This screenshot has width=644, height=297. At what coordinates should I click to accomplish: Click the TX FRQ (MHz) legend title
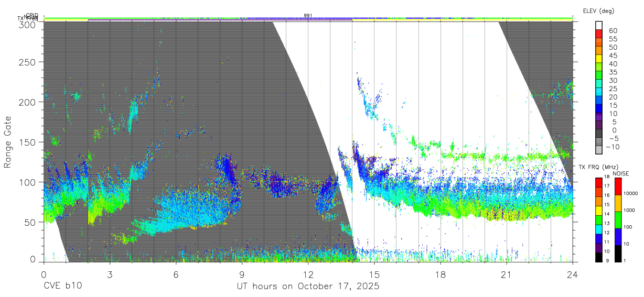coord(600,167)
